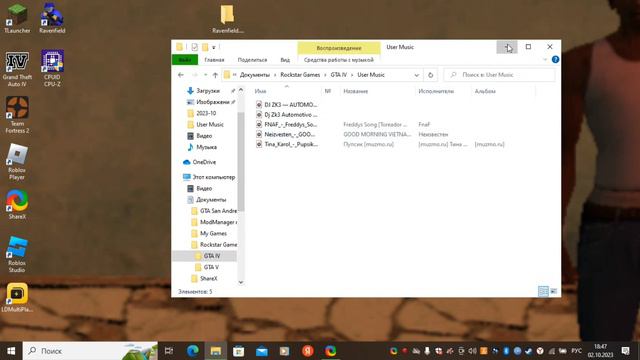Select the file DJ ZK3 — AUTOMO...
Screen dimensions: 640x360
(x=287, y=104)
